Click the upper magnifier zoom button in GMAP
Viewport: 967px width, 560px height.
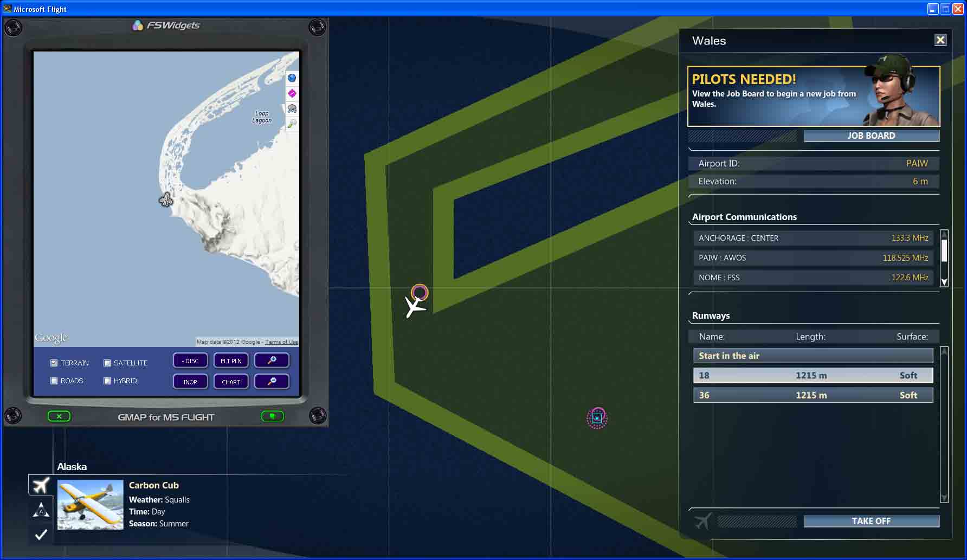pos(272,361)
